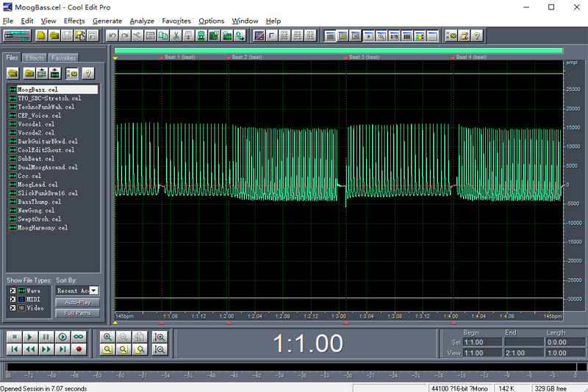Image resolution: width=588 pixels, height=392 pixels.
Task: Open the Analyze menu
Action: point(142,21)
